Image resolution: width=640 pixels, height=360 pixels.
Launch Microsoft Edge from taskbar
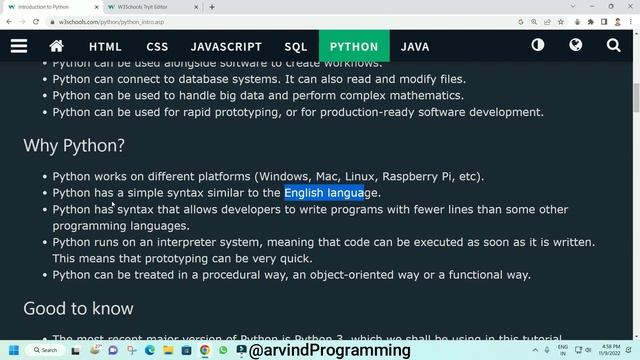150,350
